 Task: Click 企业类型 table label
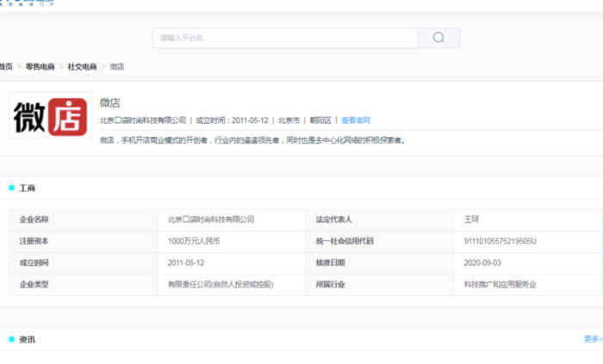tap(34, 285)
